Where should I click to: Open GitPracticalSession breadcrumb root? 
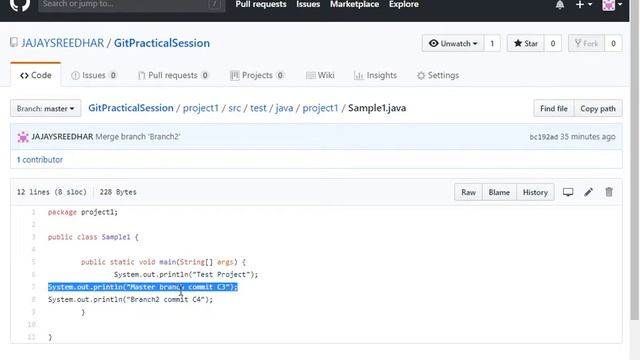(x=131, y=108)
